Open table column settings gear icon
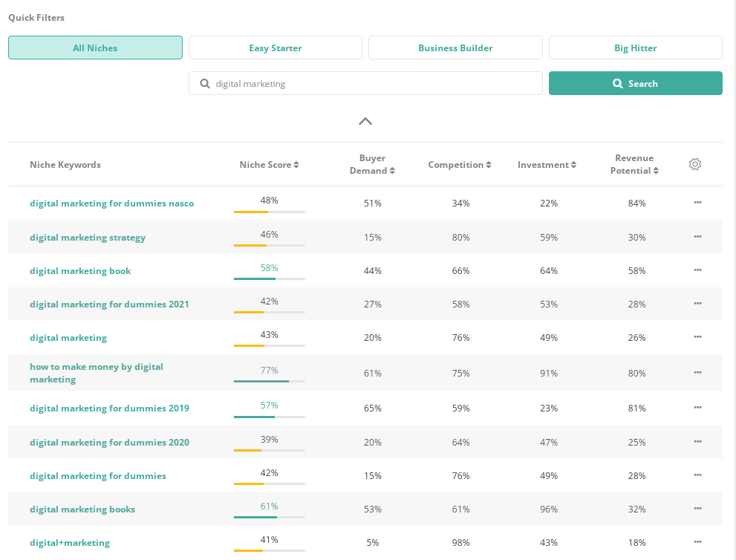Image resolution: width=736 pixels, height=560 pixels. [x=694, y=165]
